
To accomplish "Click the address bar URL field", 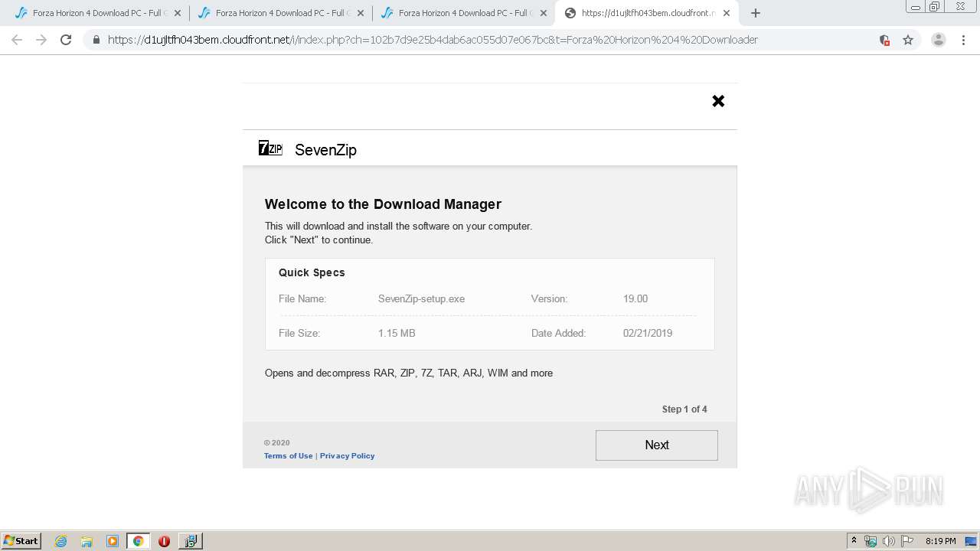I will pyautogui.click(x=433, y=40).
